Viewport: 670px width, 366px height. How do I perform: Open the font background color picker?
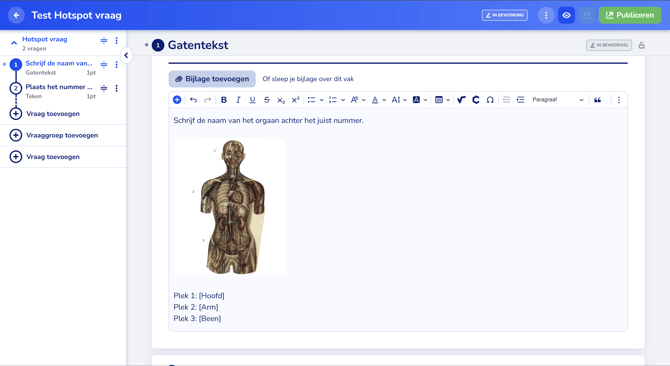tap(420, 100)
